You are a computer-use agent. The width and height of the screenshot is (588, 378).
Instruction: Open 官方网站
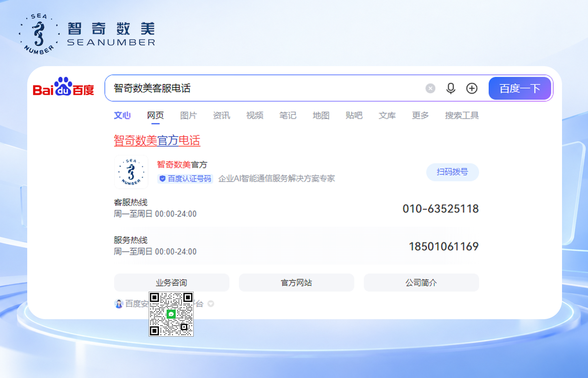296,283
